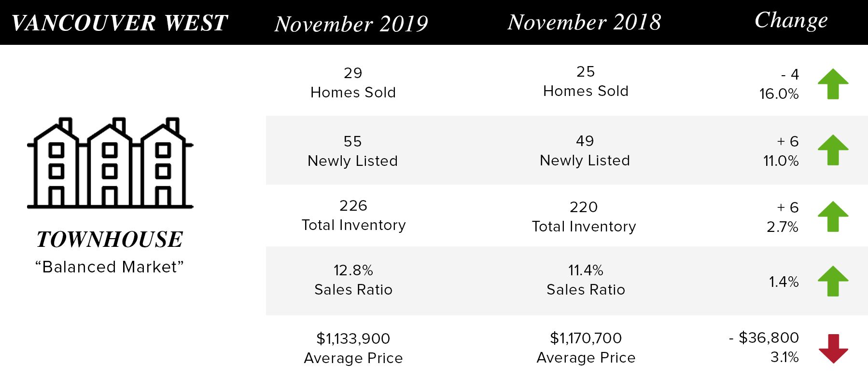Select the VANCOUVER WEST header title

119,23
